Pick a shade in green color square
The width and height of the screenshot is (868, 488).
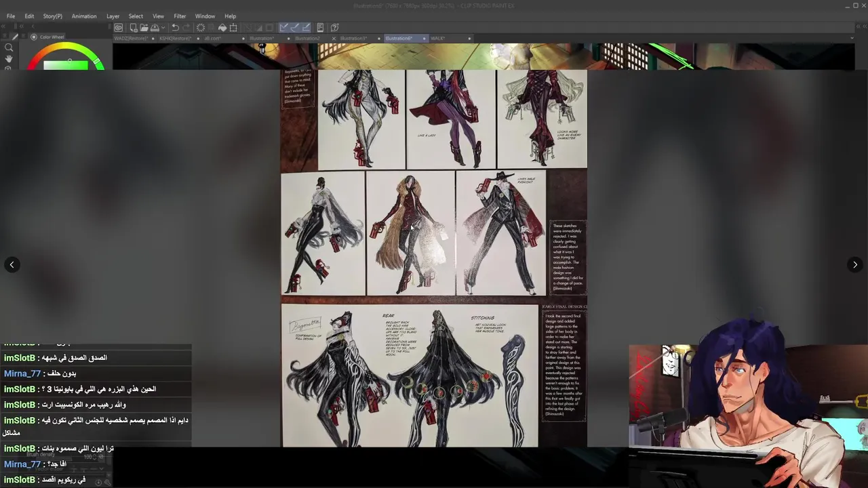coord(66,65)
